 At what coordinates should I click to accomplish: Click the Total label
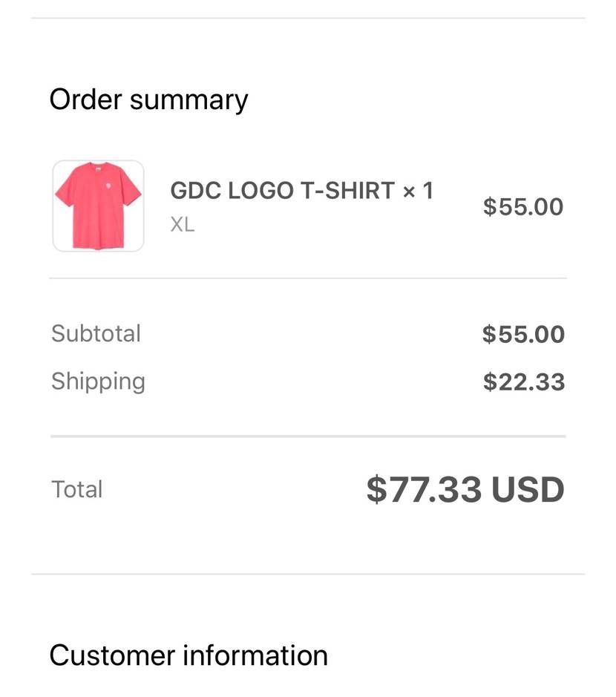click(77, 489)
